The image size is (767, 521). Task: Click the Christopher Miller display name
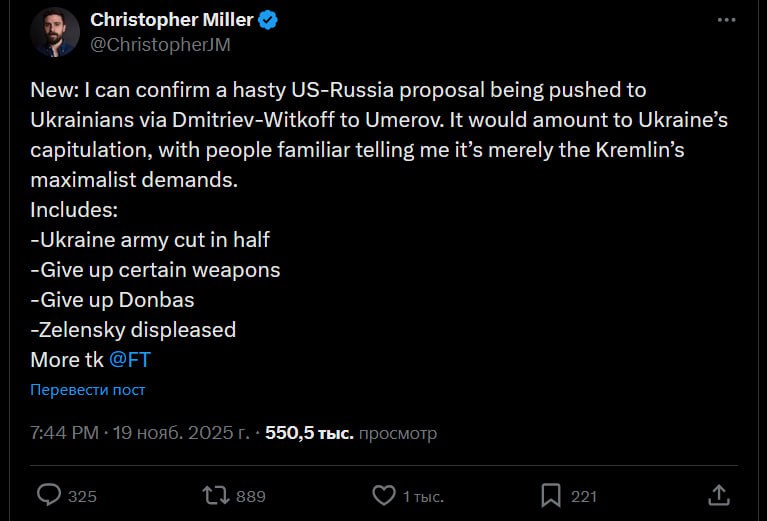click(171, 20)
